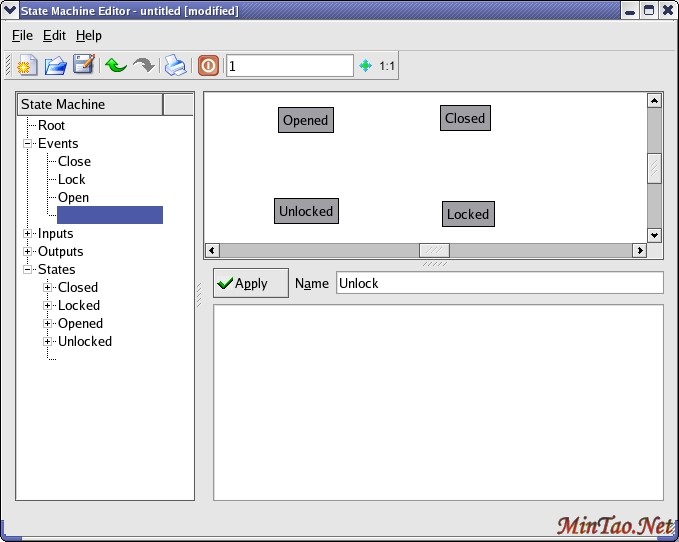Select the Lock event in tree
Image resolution: width=679 pixels, height=542 pixels.
pos(72,180)
